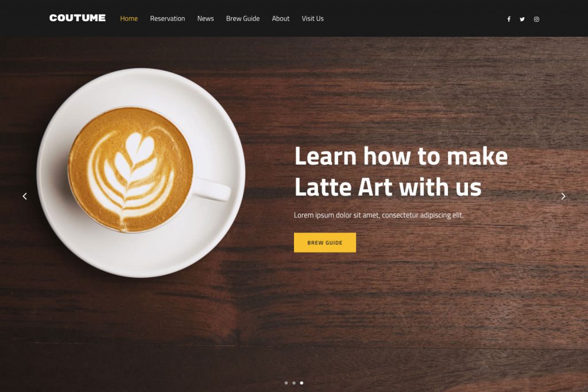Open the Instagram social icon
Screen dimensions: 588x392
pyautogui.click(x=537, y=19)
